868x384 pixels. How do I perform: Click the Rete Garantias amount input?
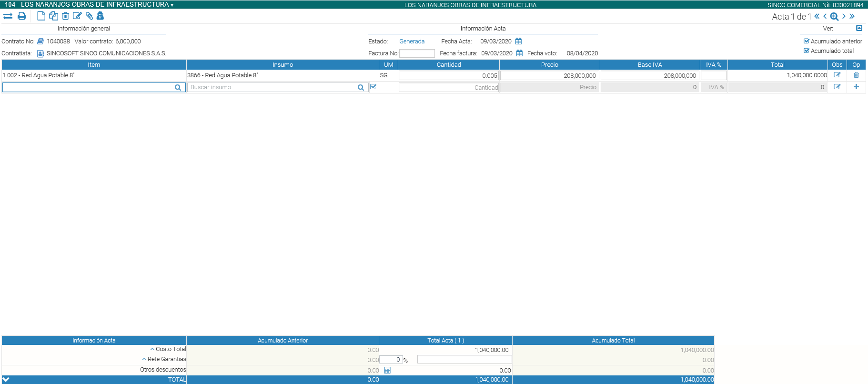(x=464, y=359)
